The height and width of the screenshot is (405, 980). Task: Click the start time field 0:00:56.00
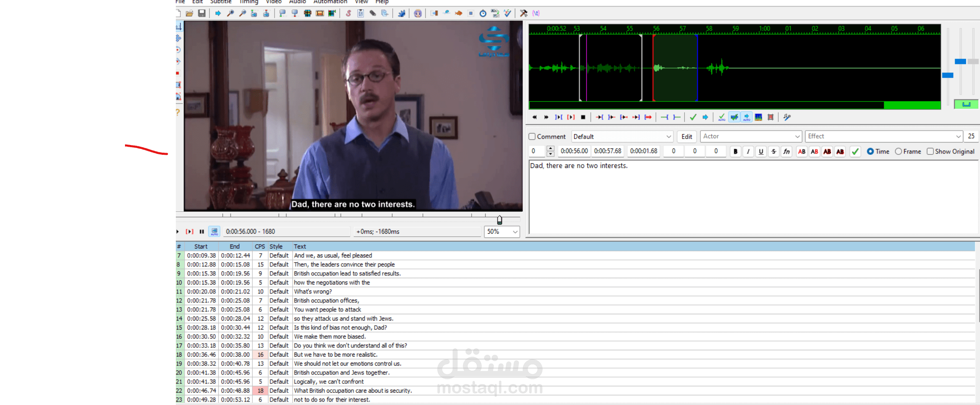[574, 151]
